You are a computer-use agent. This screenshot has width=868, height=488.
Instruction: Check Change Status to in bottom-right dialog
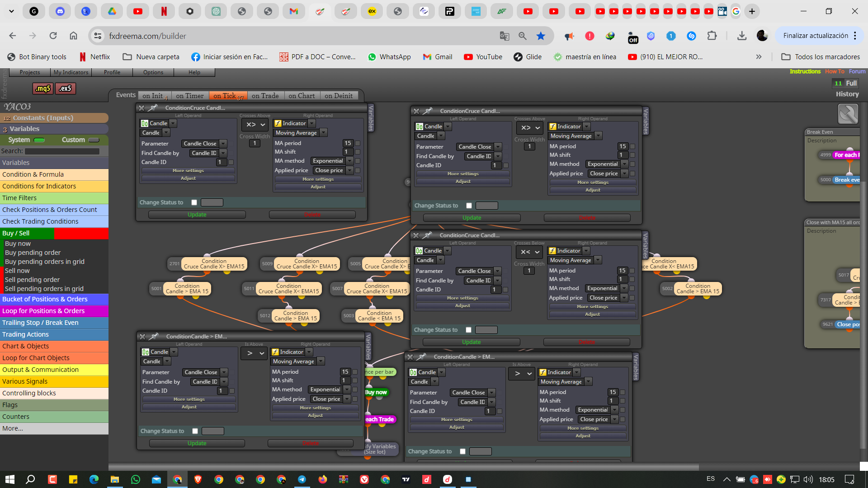click(462, 451)
